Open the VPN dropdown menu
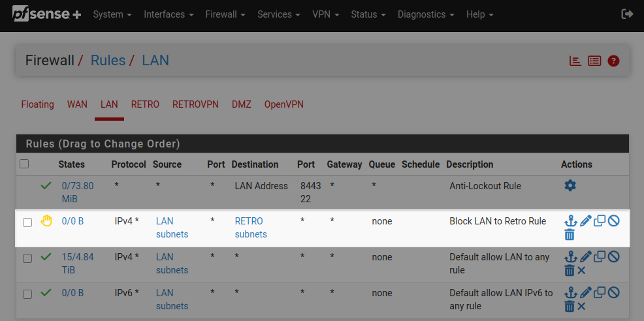644x321 pixels. pos(326,14)
